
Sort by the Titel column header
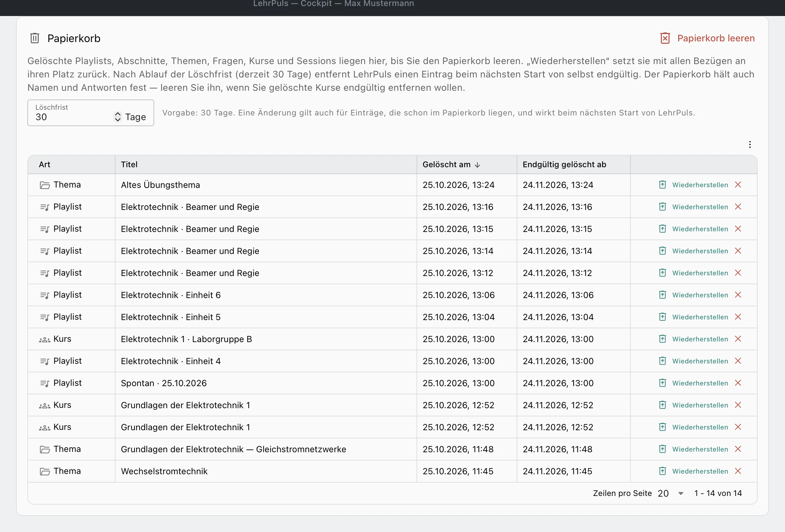[129, 165]
